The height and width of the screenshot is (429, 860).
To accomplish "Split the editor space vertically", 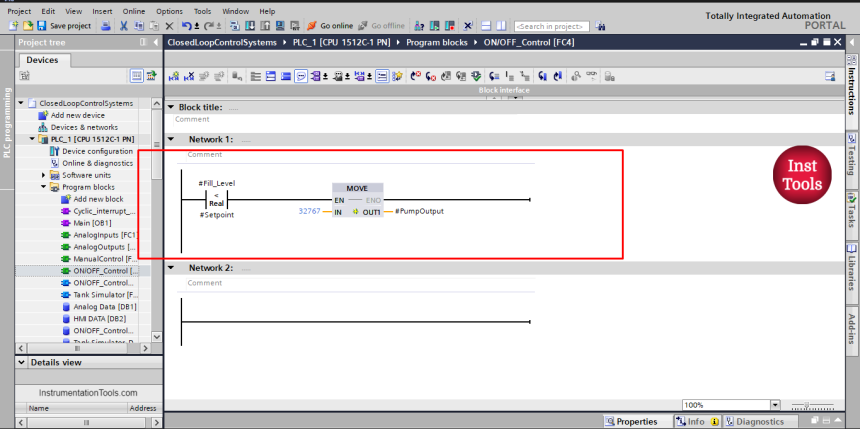I will [x=501, y=26].
